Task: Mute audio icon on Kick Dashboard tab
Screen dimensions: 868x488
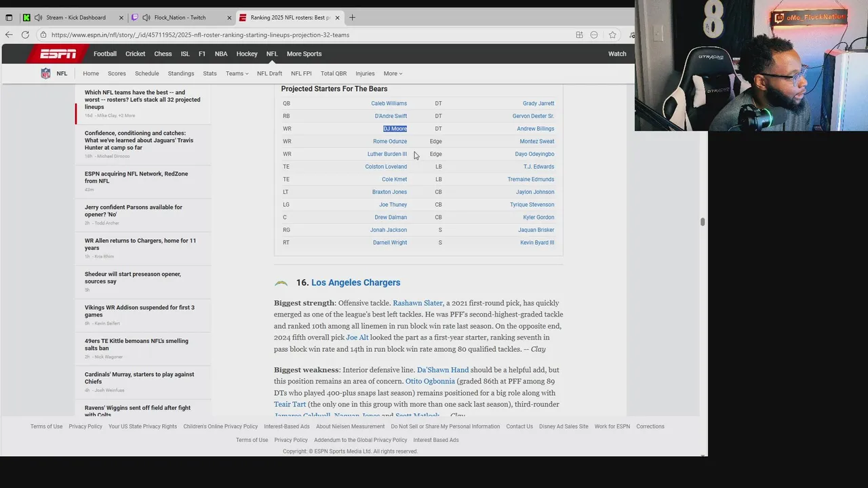Action: tap(38, 18)
